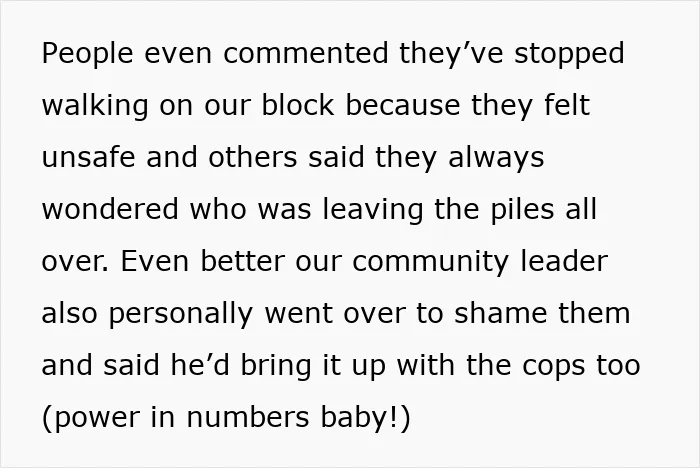The width and height of the screenshot is (700, 468).
Task: Place cursor on the word "because"
Action: [x=403, y=105]
